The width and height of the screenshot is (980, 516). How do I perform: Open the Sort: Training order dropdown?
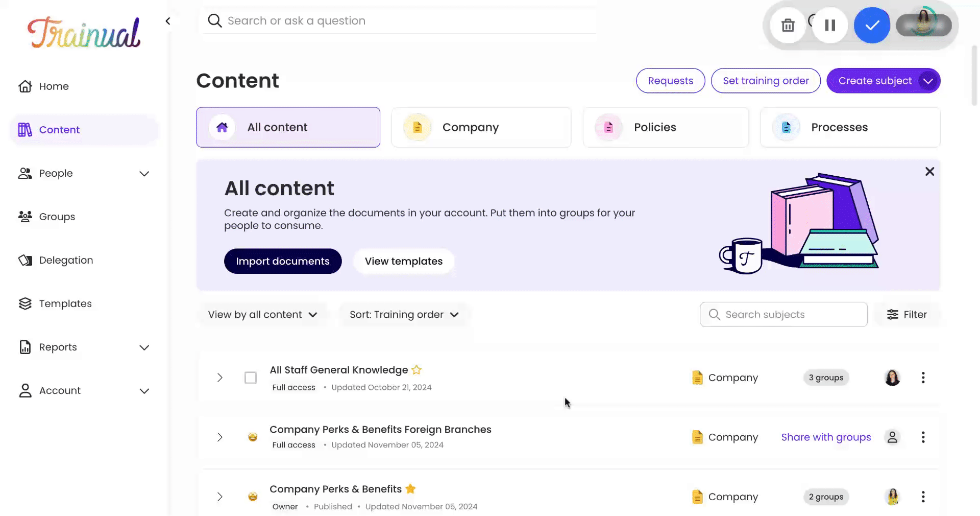coord(404,315)
